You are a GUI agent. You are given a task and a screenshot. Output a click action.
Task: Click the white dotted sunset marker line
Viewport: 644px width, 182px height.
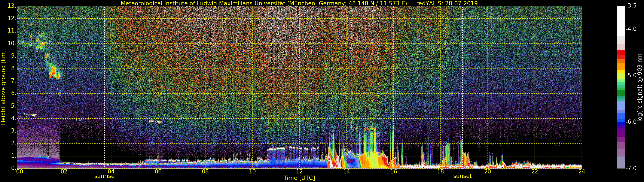pyautogui.click(x=463, y=87)
